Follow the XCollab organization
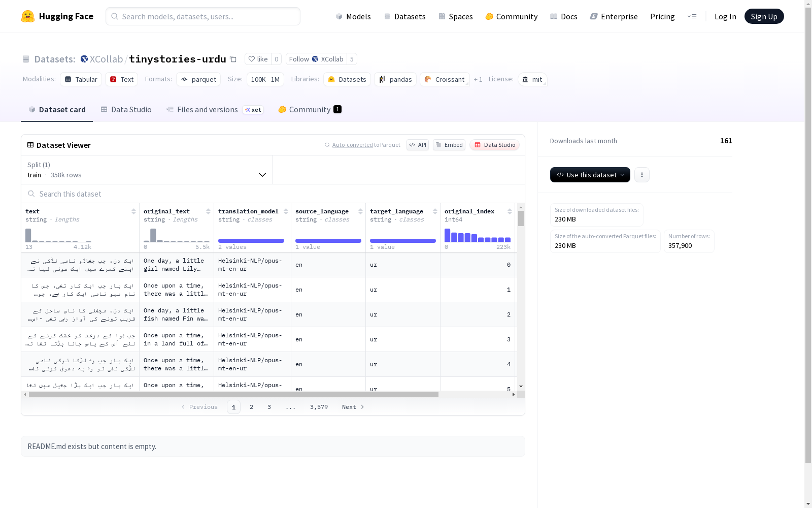This screenshot has height=508, width=812. (x=316, y=59)
